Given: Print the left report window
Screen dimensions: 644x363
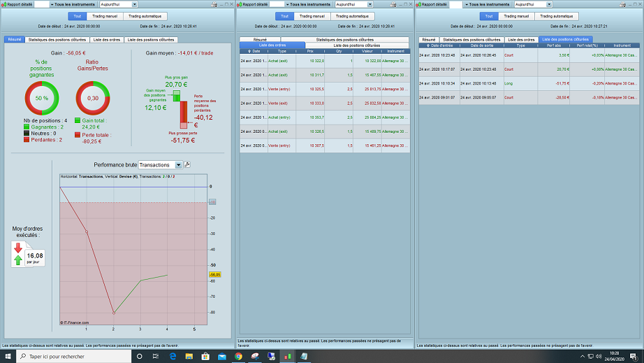Looking at the screenshot, I should (x=214, y=4).
